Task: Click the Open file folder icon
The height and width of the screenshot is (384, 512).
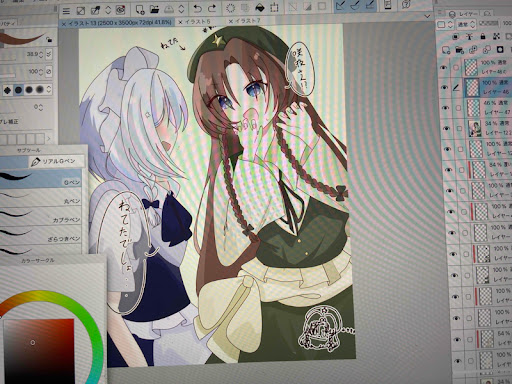Action: [154, 9]
